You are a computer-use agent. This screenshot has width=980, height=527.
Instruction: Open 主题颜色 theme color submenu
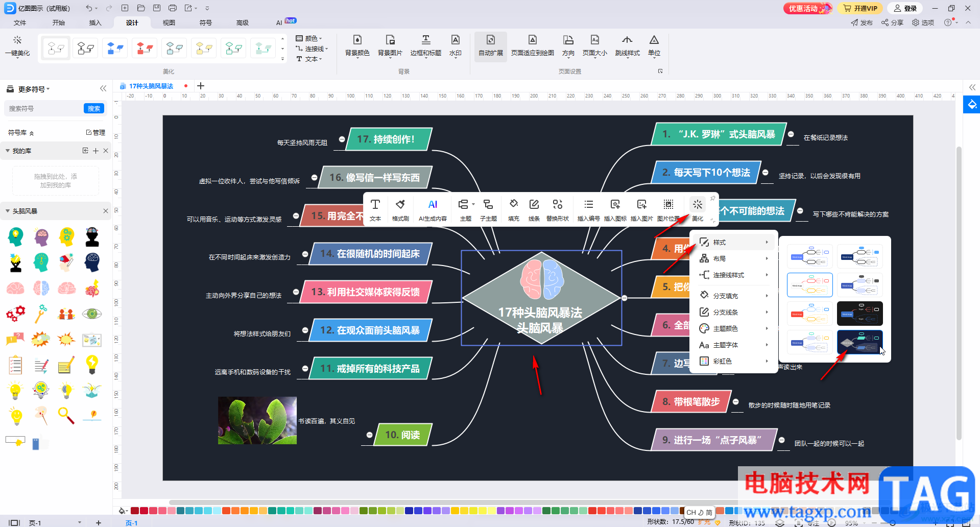click(x=734, y=328)
